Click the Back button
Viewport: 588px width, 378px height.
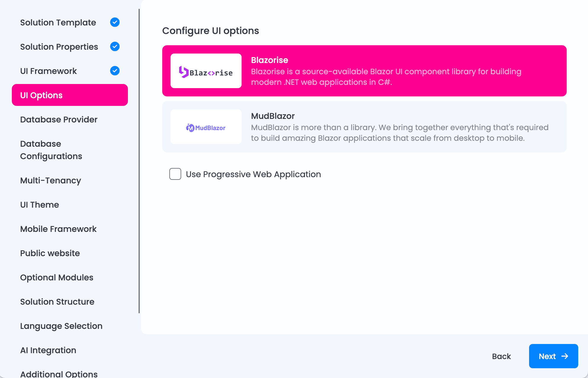(502, 356)
